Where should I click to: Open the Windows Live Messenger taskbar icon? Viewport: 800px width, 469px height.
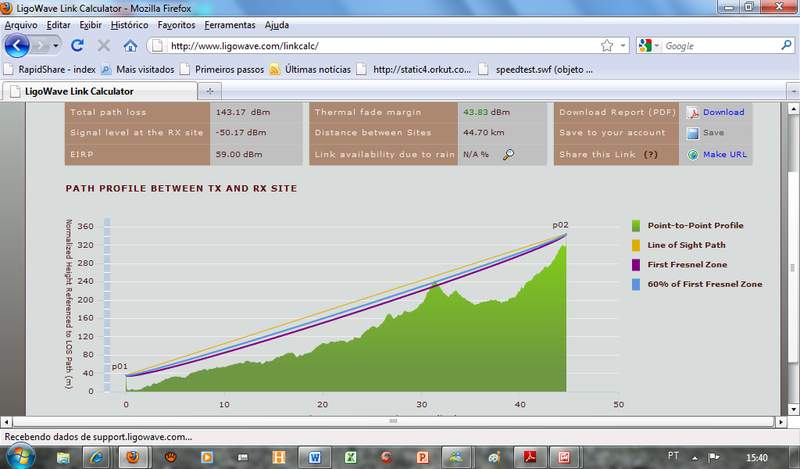point(456,457)
